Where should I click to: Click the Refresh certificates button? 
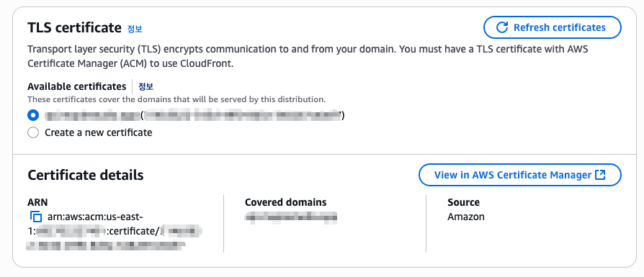(x=553, y=27)
